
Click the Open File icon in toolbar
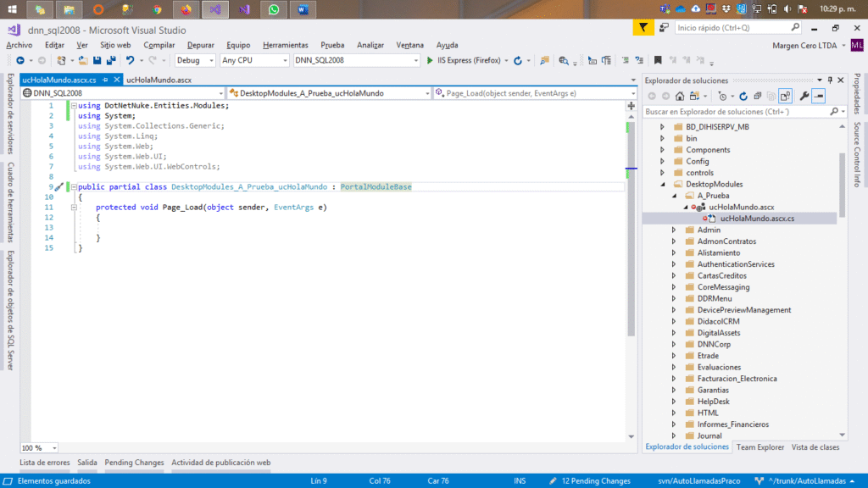[82, 60]
